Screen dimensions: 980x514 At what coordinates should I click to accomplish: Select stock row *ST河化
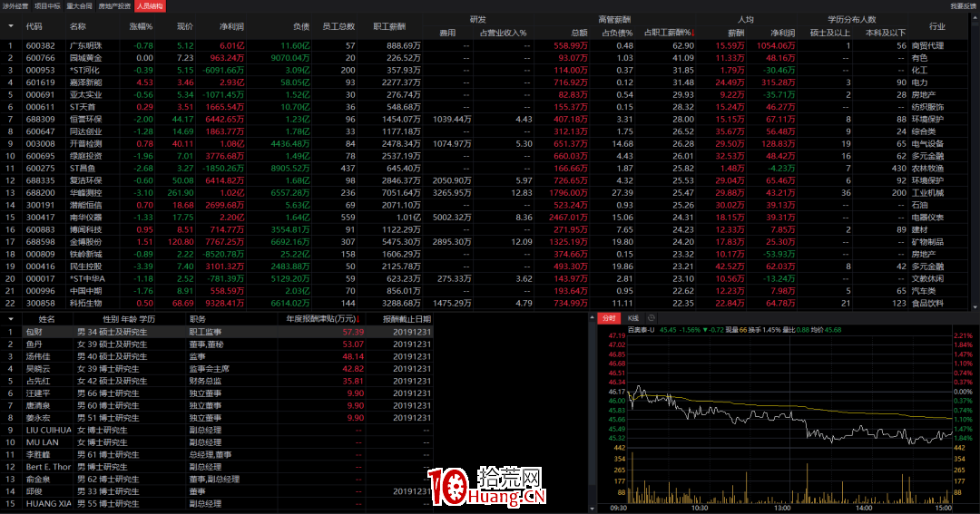tap(485, 70)
